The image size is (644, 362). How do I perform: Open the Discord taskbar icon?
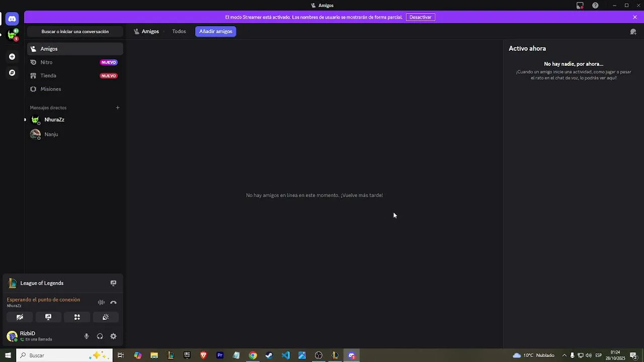tap(352, 355)
